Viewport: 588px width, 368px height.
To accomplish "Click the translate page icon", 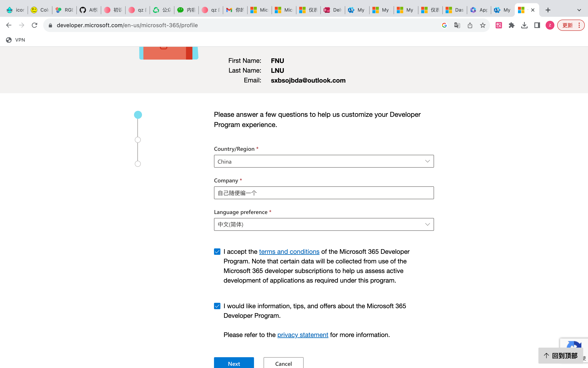I will click(457, 25).
